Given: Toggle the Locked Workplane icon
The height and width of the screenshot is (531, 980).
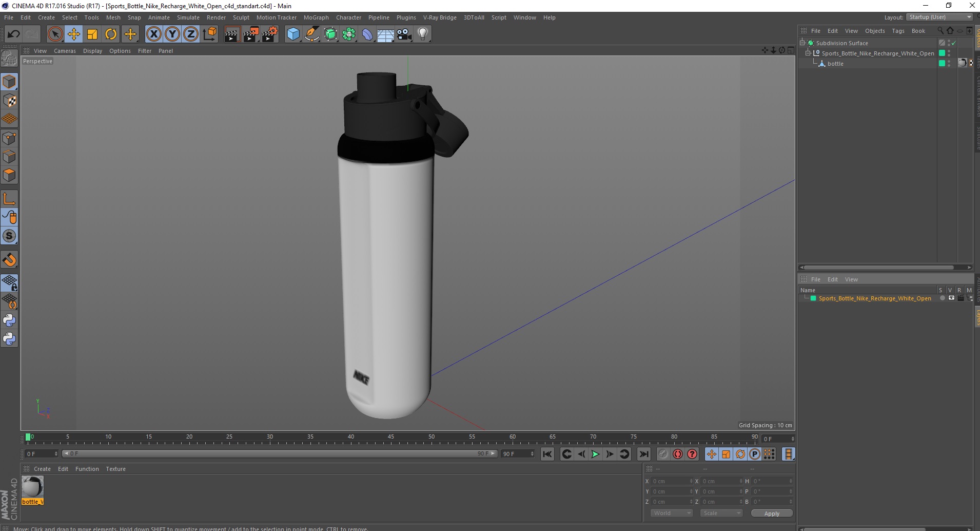Looking at the screenshot, I should pos(9,283).
